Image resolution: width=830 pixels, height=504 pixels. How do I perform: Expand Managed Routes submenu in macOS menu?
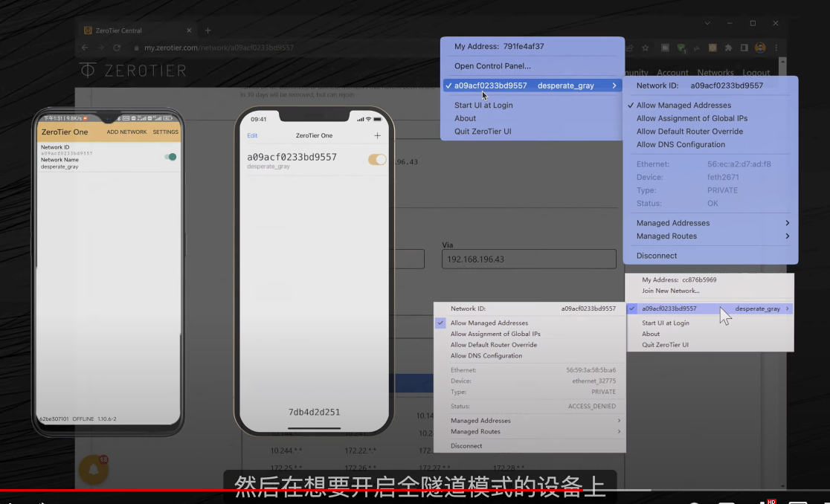pyautogui.click(x=712, y=236)
